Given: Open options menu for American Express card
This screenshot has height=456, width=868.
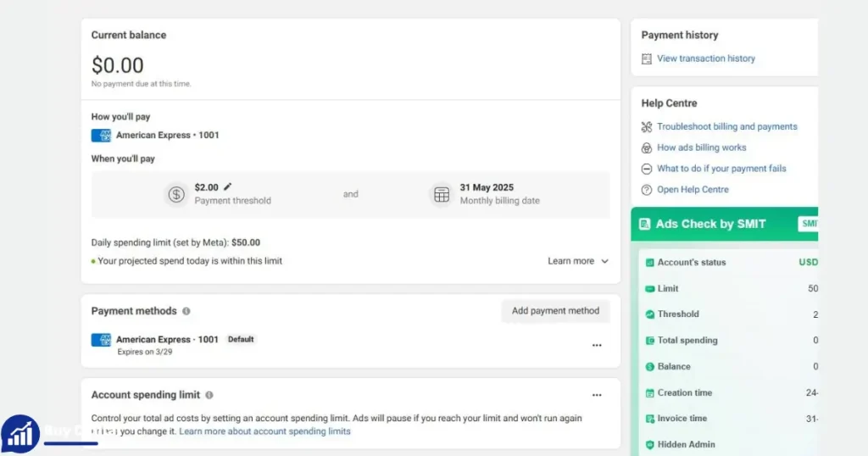Looking at the screenshot, I should (x=597, y=345).
